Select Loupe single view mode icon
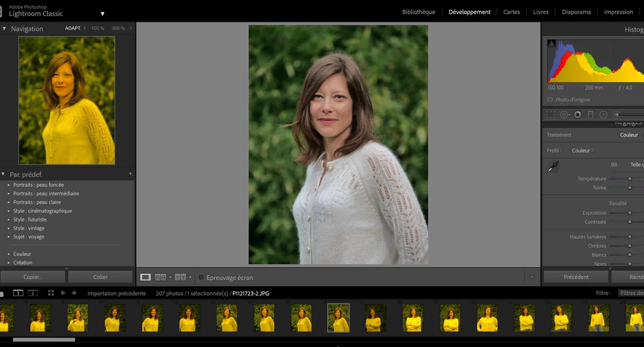 click(145, 277)
